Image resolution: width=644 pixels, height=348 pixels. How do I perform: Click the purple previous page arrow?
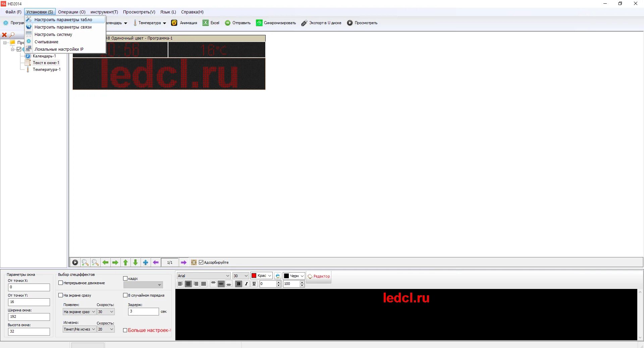coord(156,262)
